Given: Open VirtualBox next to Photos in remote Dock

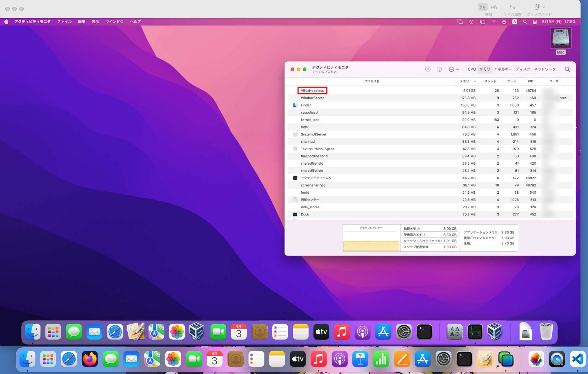Looking at the screenshot, I should (196, 332).
